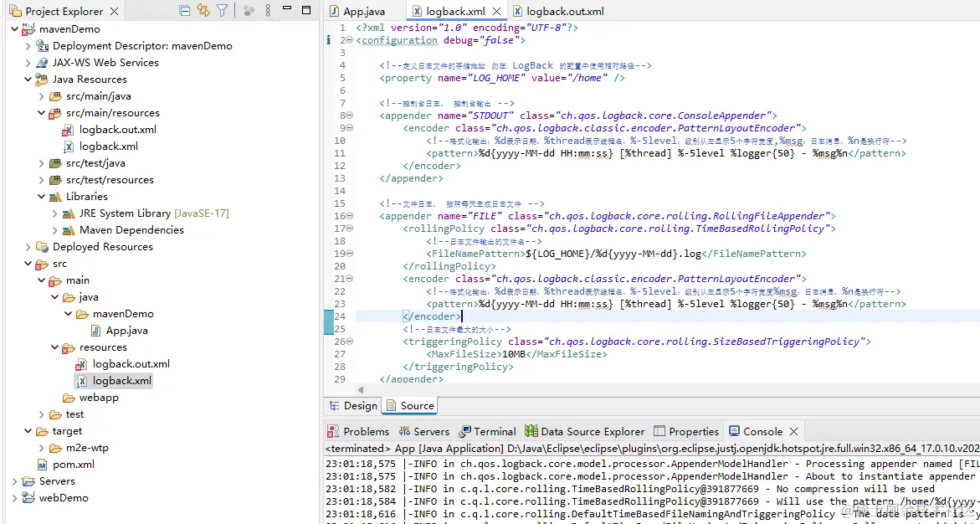Open the Properties view tab
This screenshot has width=980, height=524.
[686, 431]
